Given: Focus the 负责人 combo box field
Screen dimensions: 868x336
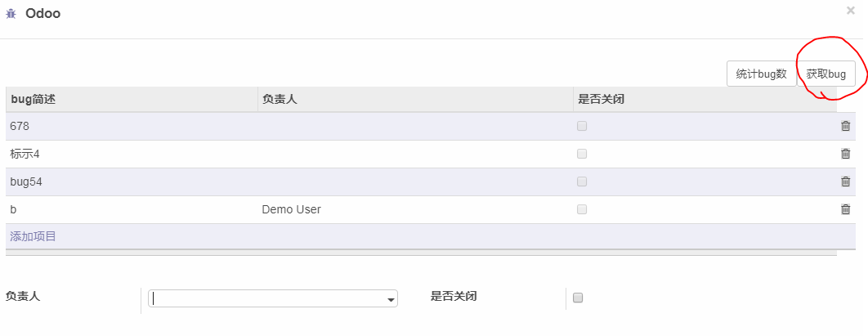Looking at the screenshot, I should pos(273,298).
